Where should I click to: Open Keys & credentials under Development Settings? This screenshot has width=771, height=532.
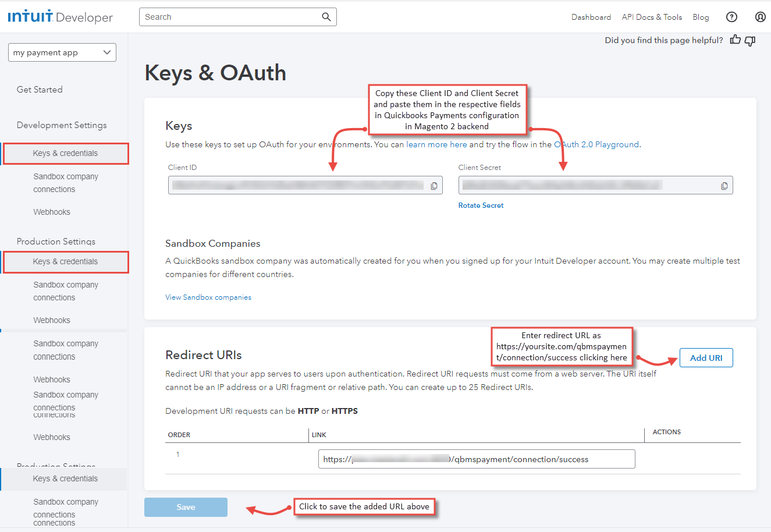click(x=65, y=154)
